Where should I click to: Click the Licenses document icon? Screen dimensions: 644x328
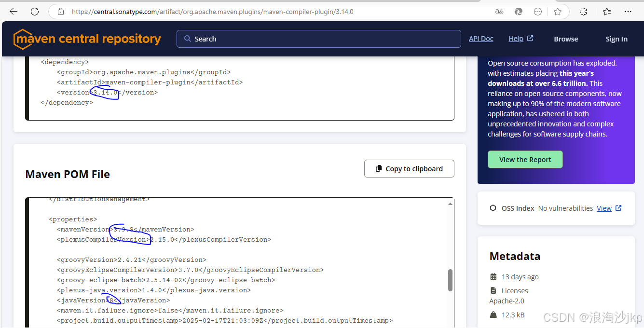click(x=493, y=291)
